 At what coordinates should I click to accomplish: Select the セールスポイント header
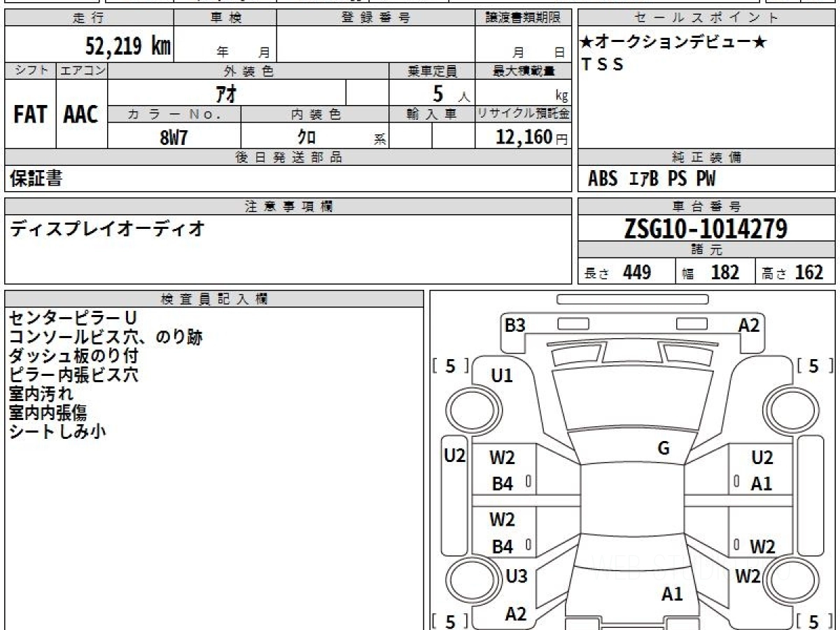click(707, 18)
